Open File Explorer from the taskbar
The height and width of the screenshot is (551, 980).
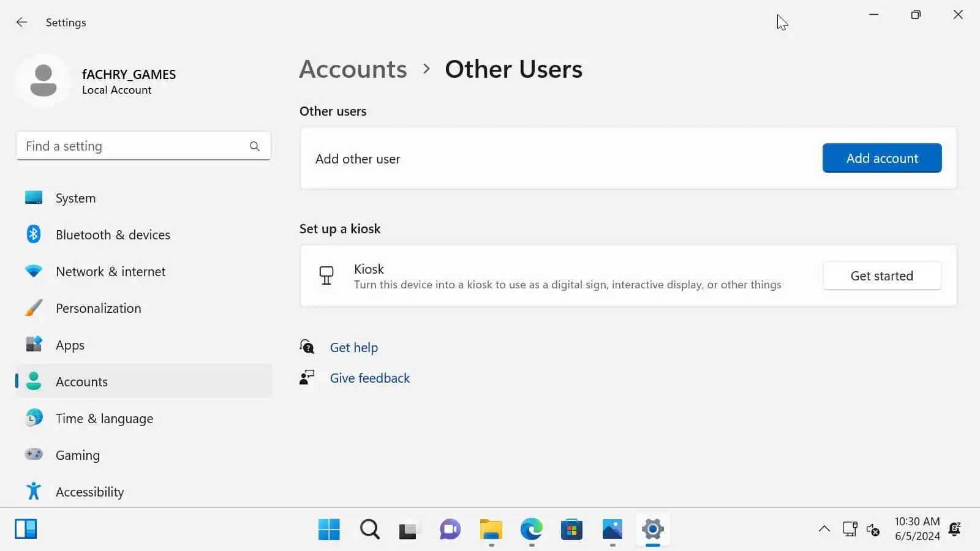491,529
